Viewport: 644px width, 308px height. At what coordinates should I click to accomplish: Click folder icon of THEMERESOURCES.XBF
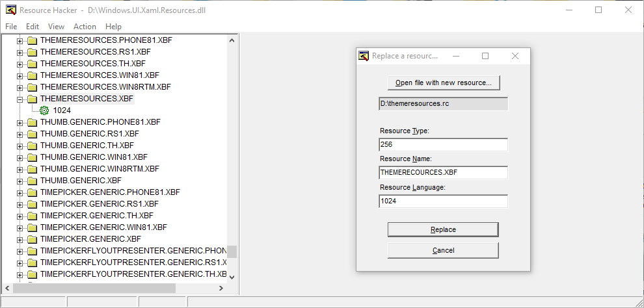pos(32,99)
